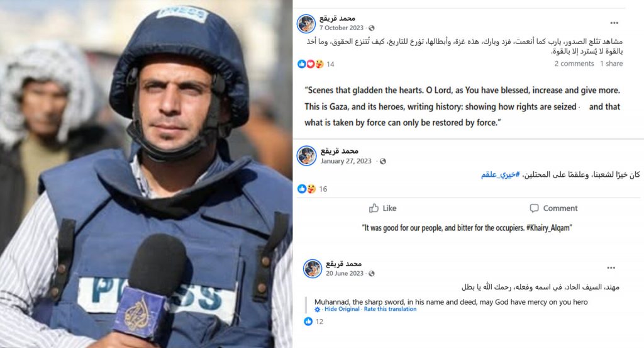
Task: Click the profile avatar of the 20 June 2023 post
Action: 313,269
